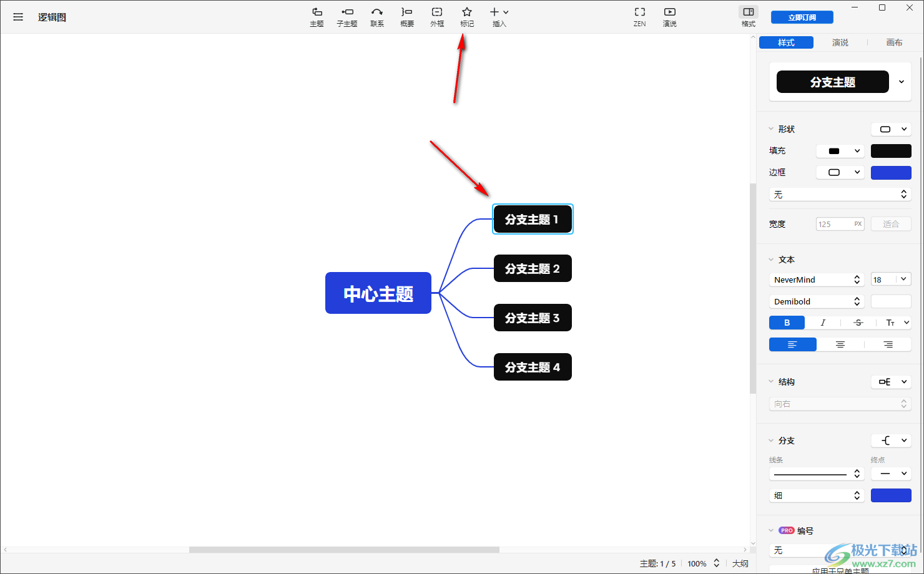Open the 终点 endpoint style dropdown
The image size is (924, 574).
click(x=891, y=474)
